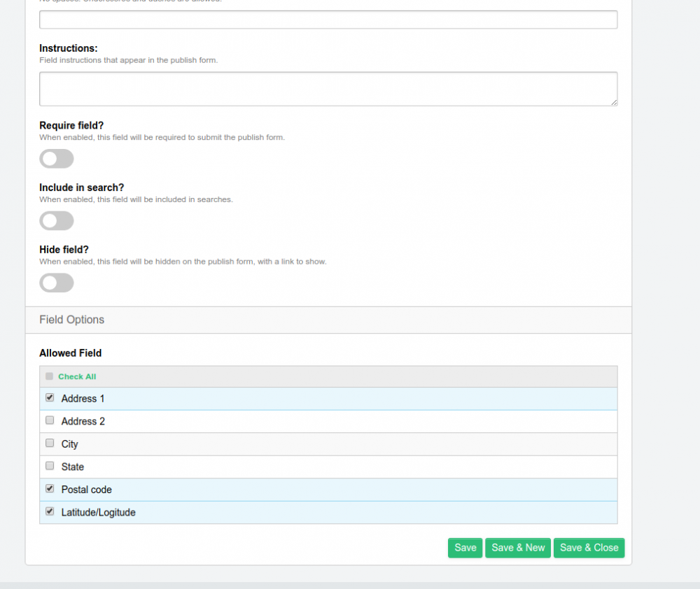700x589 pixels.
Task: Toggle the Require field switch
Action: [x=56, y=158]
